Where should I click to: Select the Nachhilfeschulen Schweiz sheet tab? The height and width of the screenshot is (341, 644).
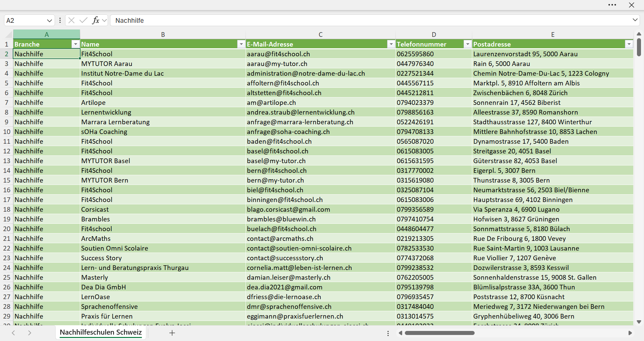(101, 333)
